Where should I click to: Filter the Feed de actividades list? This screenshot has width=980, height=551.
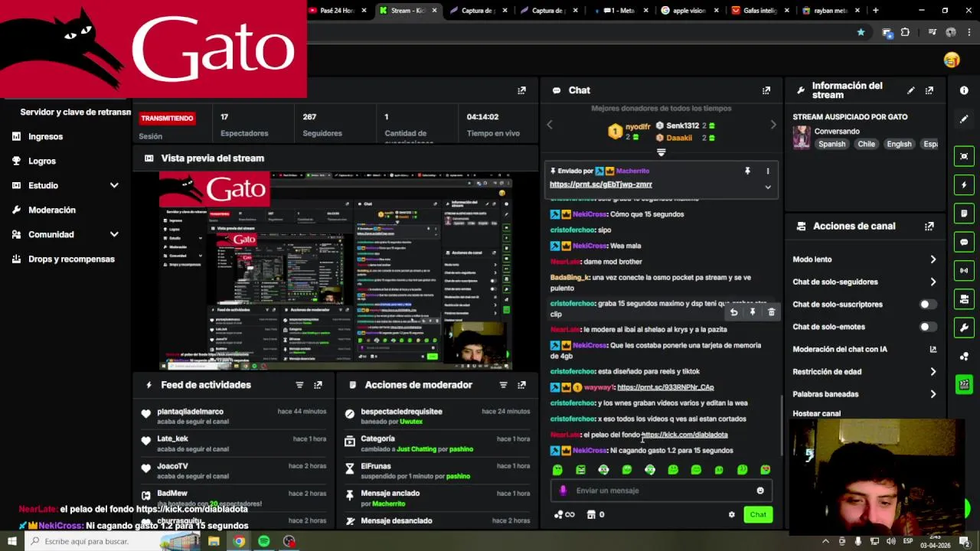point(299,385)
